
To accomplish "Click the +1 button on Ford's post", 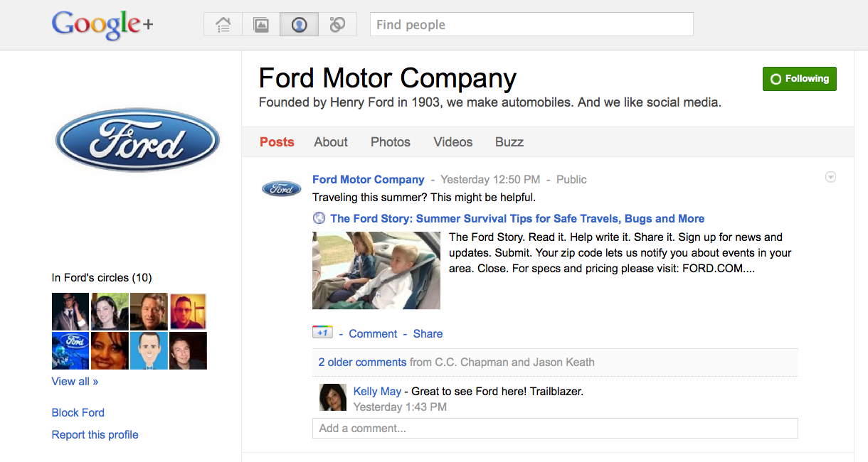I will (x=322, y=333).
